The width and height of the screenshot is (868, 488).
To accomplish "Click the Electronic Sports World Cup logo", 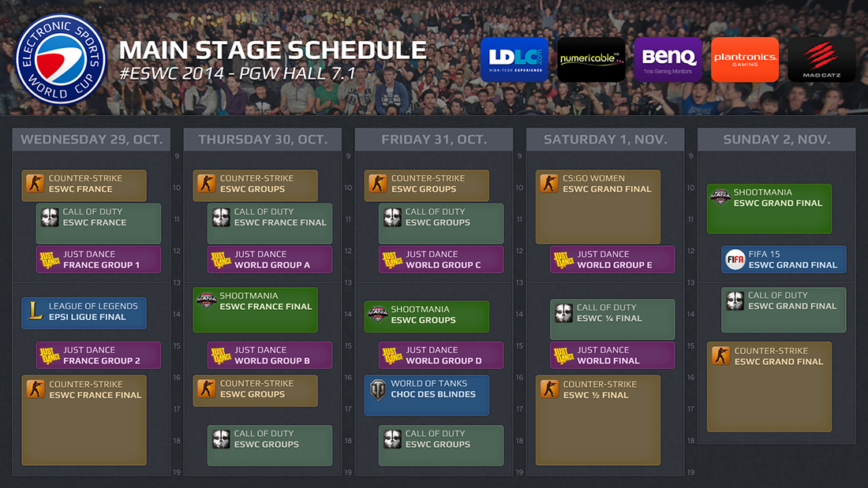I will pyautogui.click(x=60, y=59).
